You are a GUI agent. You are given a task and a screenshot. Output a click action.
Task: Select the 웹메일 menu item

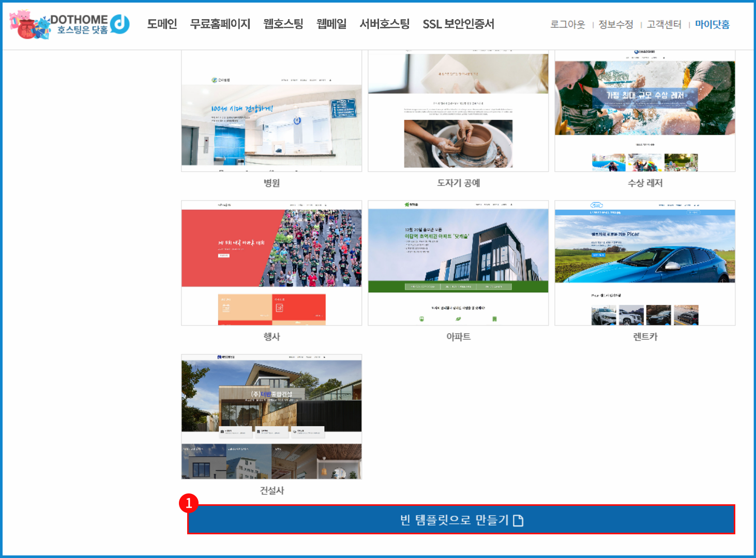coord(331,24)
